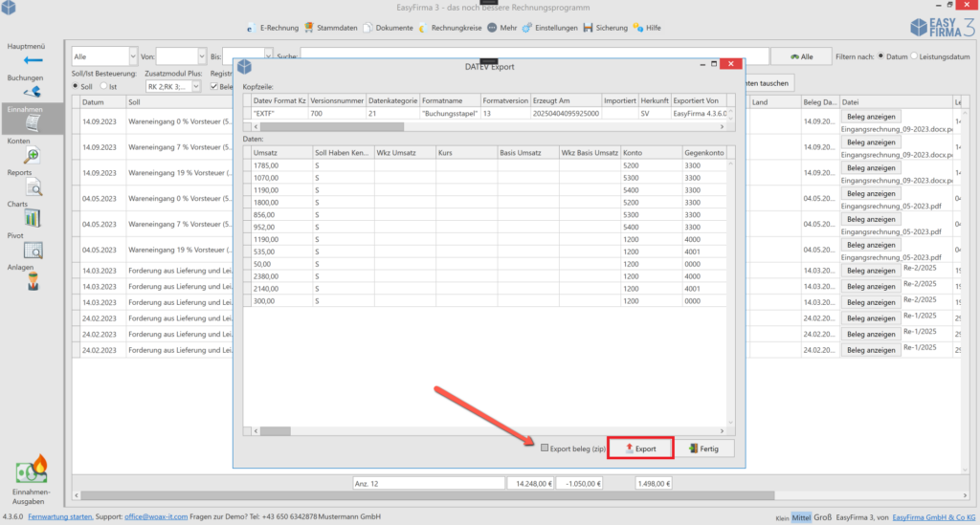
Task: Click the Konto column header in Daten grid
Action: click(651, 152)
